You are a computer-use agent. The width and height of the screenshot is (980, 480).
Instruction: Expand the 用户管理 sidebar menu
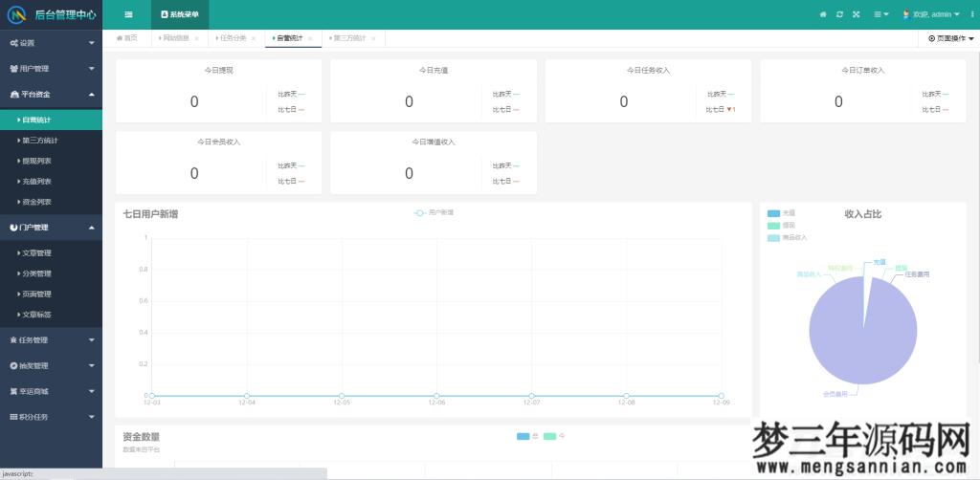coord(51,69)
